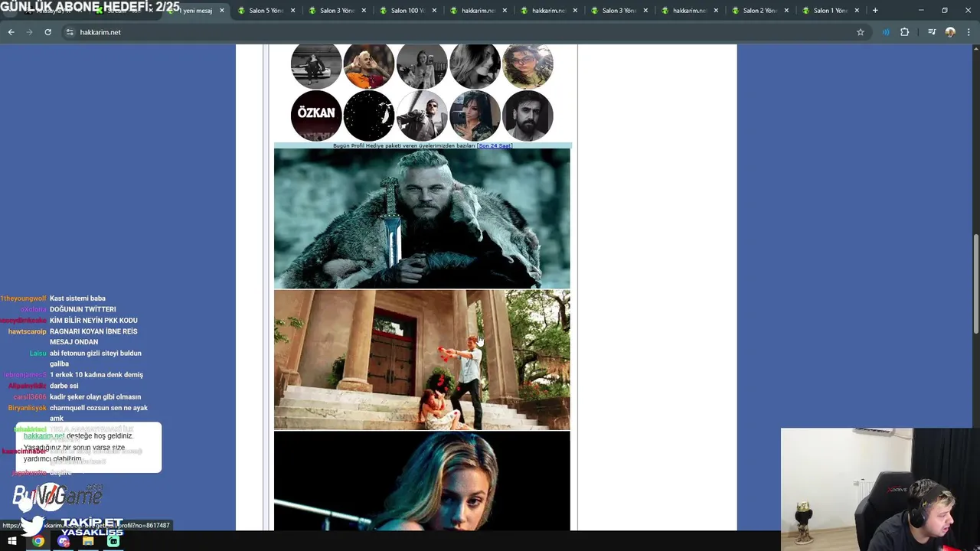Follow the 'Son 24 Saat' link
Viewport: 980px width, 551px height.
(x=495, y=145)
